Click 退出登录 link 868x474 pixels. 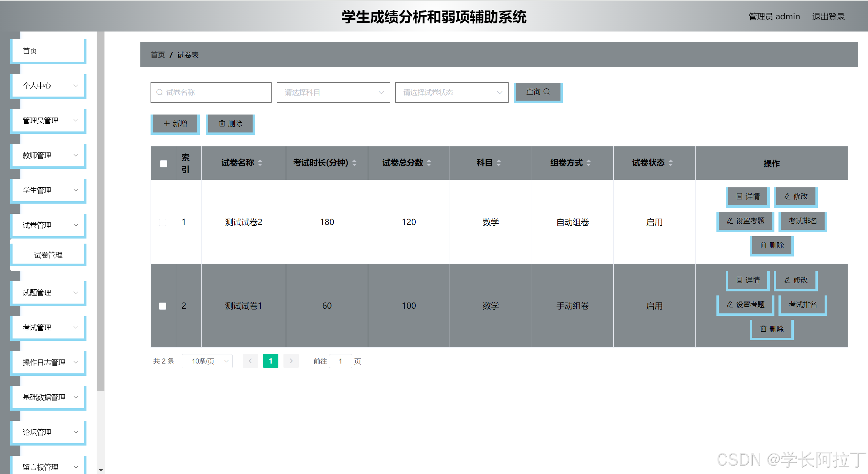(x=828, y=17)
